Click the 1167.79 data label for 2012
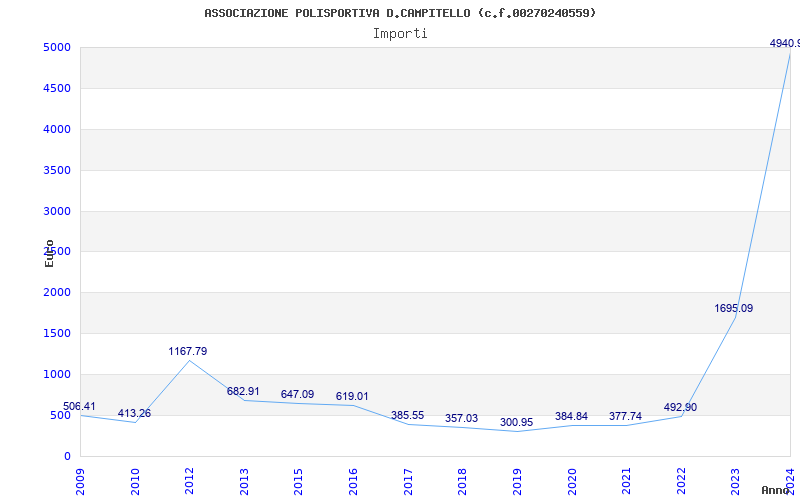This screenshot has width=800, height=500. (188, 351)
